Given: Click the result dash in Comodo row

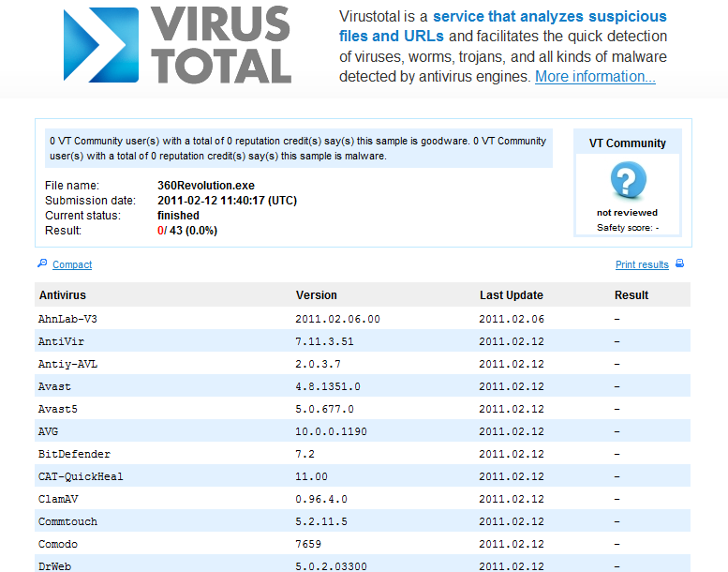Looking at the screenshot, I should pyautogui.click(x=617, y=545).
